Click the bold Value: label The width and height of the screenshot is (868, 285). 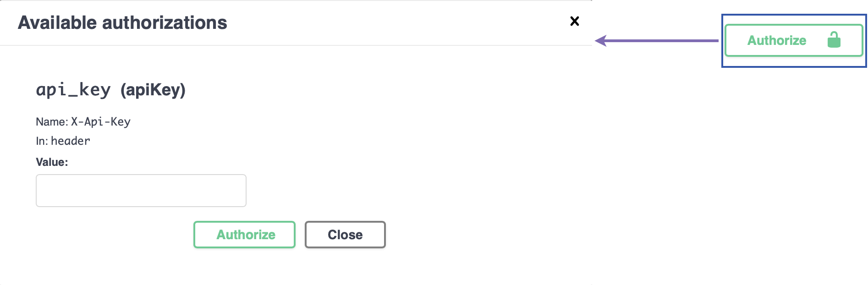(x=52, y=162)
